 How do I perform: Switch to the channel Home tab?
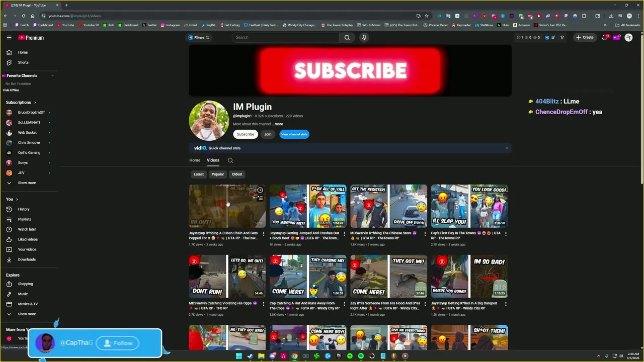tap(195, 160)
